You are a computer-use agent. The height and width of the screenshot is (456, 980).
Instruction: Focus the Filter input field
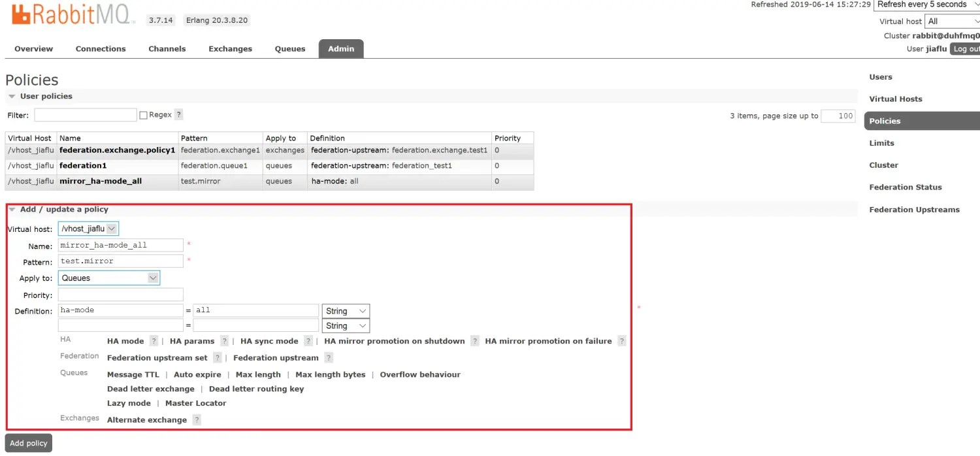(86, 115)
